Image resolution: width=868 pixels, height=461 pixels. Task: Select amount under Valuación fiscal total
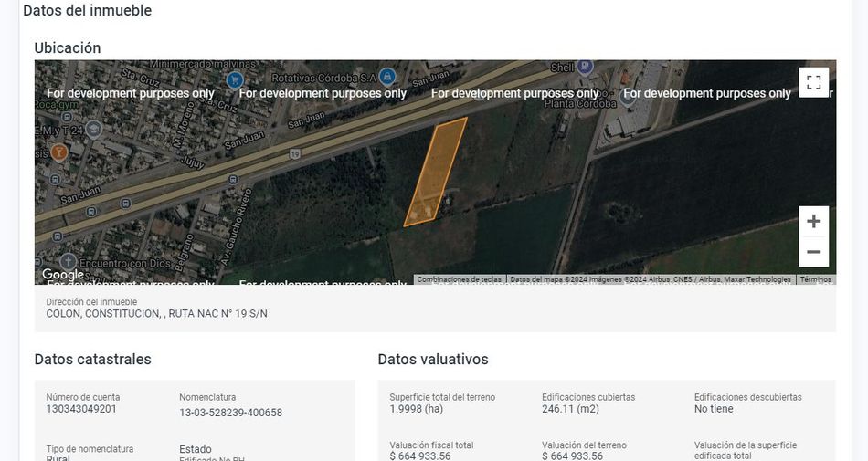click(x=420, y=456)
